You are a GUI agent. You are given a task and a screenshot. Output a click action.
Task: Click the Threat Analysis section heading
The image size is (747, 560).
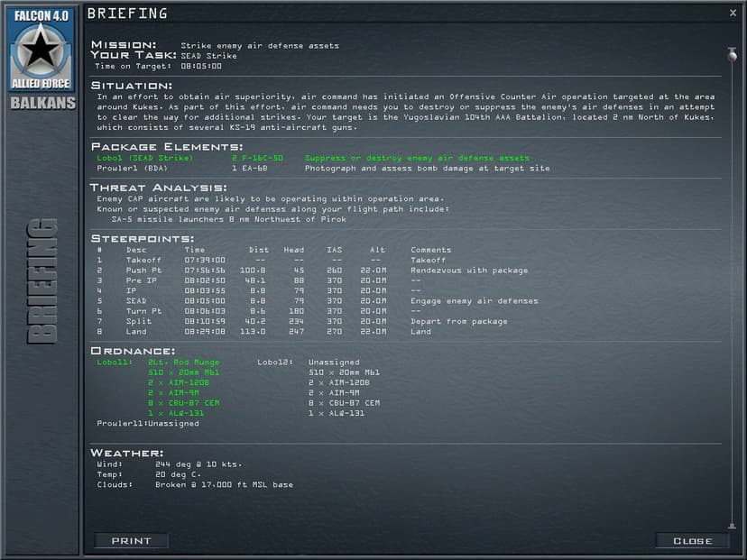point(159,188)
